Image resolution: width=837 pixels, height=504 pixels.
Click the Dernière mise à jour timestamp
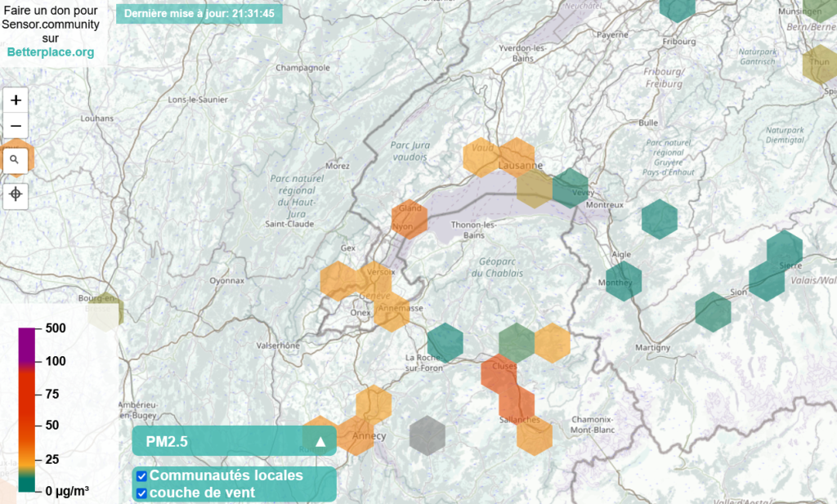(x=199, y=14)
